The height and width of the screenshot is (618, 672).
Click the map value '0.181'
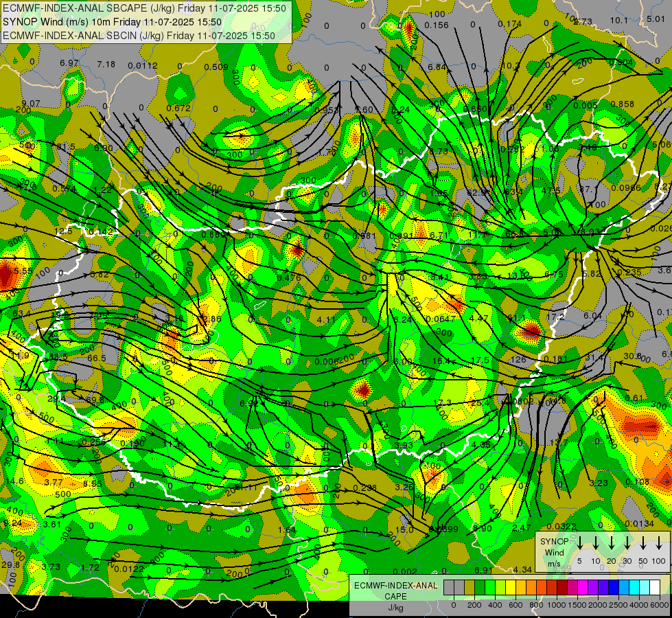555,358
